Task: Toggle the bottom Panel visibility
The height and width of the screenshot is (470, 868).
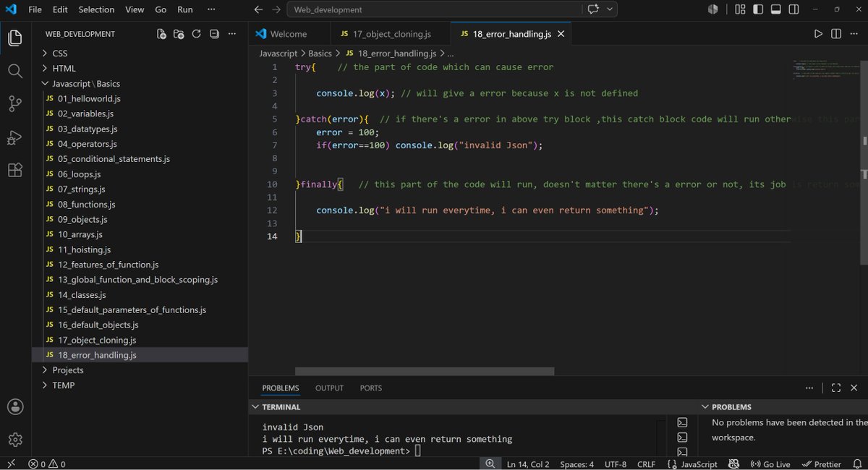Action: pyautogui.click(x=776, y=9)
